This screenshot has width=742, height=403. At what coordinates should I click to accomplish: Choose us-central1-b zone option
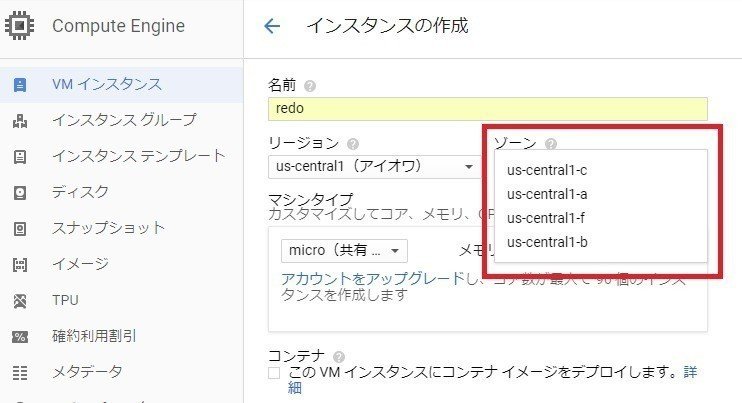(x=546, y=242)
